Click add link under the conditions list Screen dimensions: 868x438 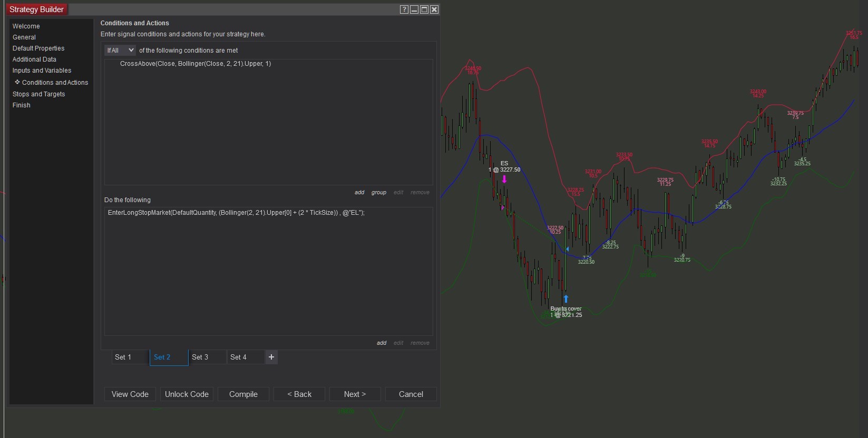pos(359,193)
